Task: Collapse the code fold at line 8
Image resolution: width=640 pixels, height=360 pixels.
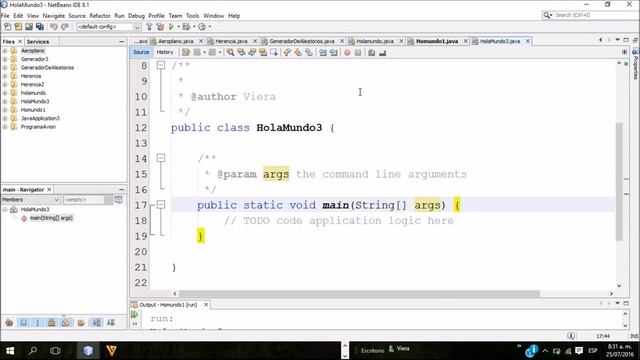Action: [x=161, y=65]
